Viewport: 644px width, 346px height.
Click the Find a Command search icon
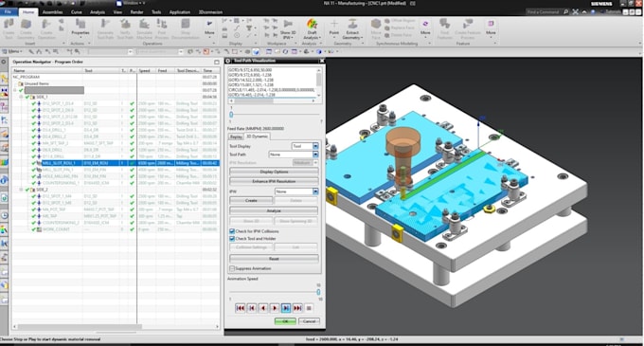click(x=566, y=12)
